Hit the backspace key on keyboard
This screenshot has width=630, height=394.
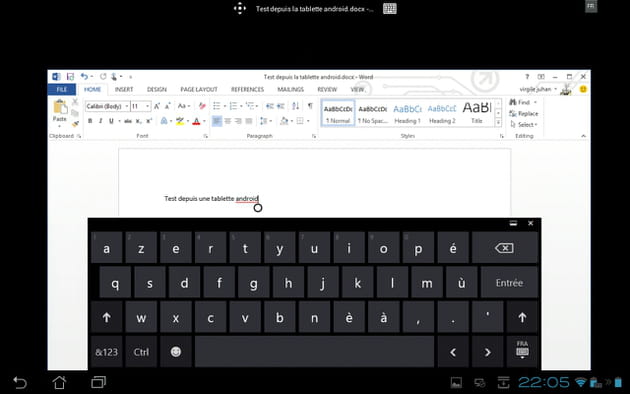coord(504,248)
